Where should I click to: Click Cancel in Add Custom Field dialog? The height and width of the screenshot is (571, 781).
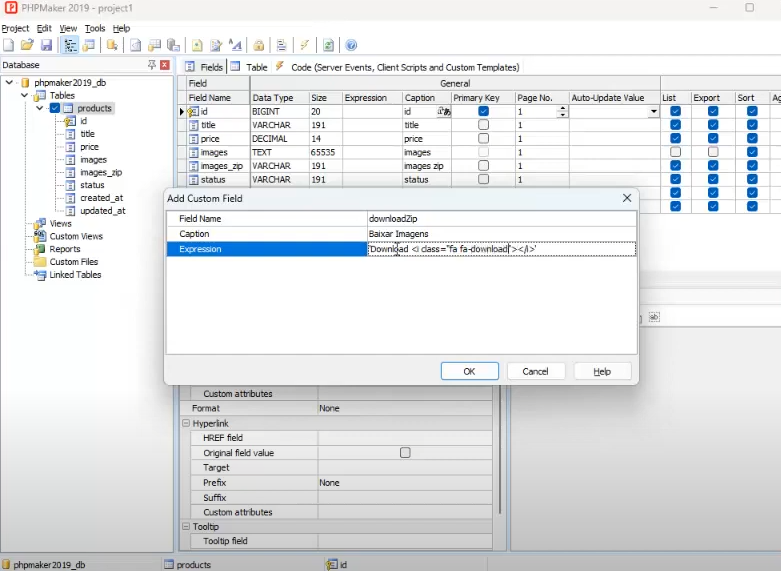point(535,371)
